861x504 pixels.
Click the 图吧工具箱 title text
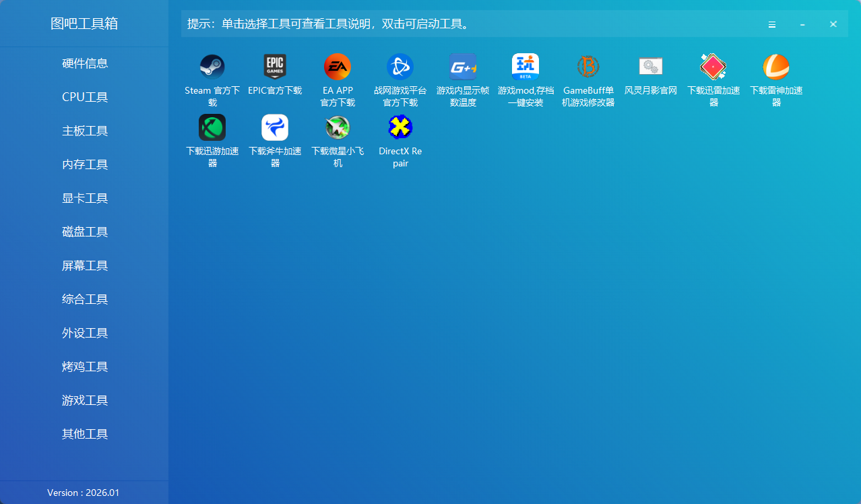(84, 24)
